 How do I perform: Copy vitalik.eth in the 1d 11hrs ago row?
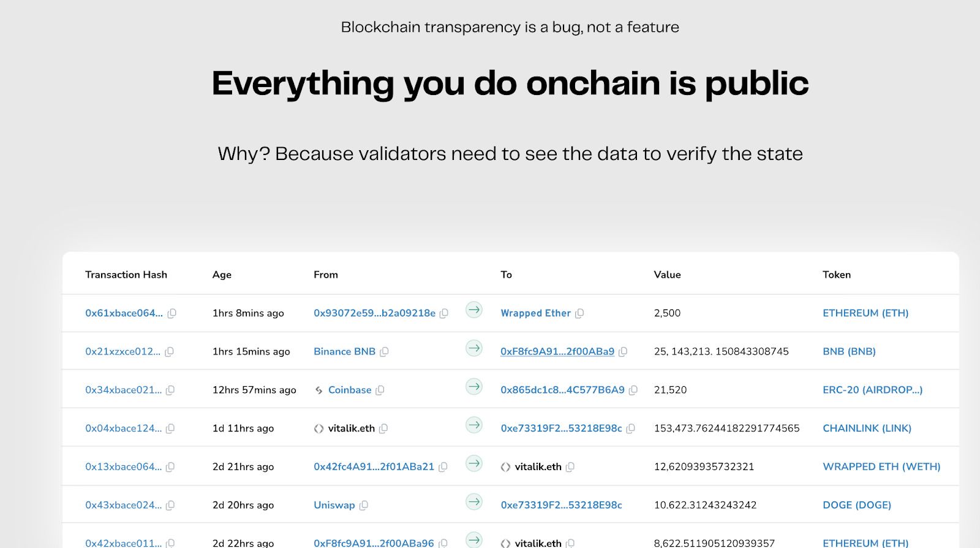point(383,428)
